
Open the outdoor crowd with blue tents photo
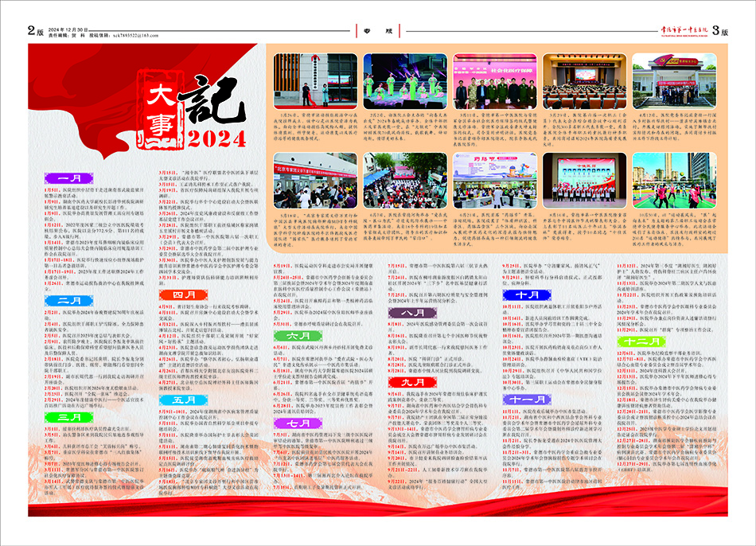coord(405,181)
